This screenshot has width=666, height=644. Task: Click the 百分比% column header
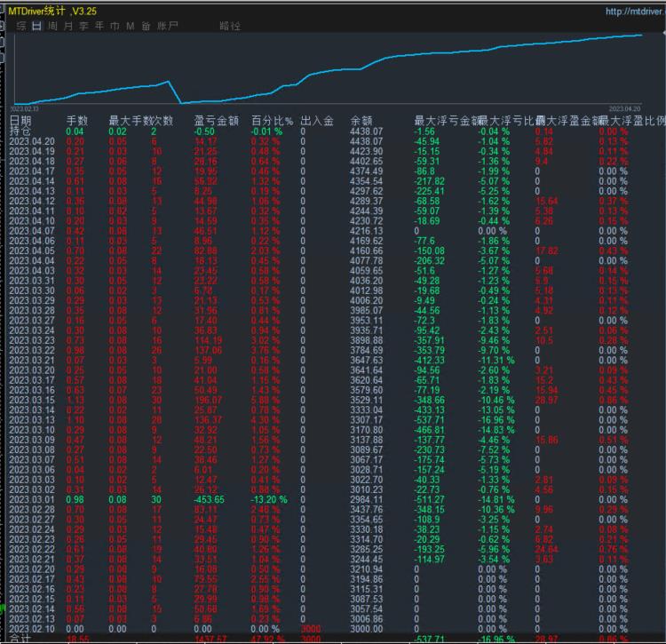[x=272, y=121]
